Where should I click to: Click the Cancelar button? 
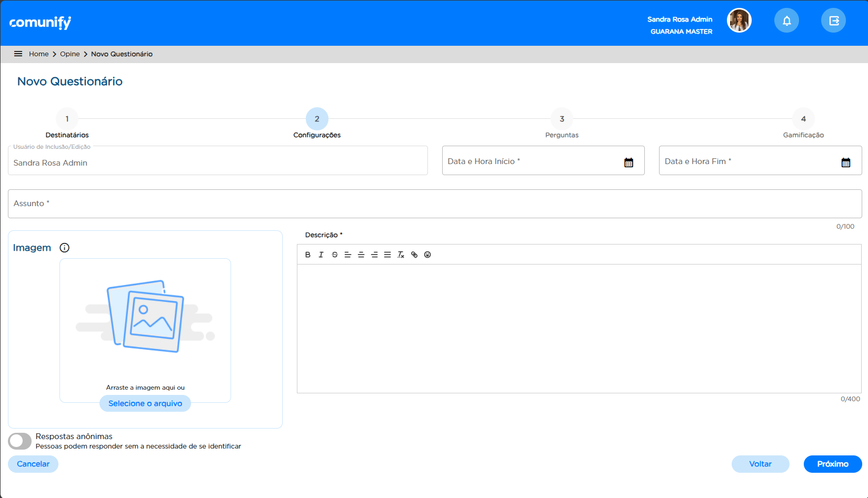pyautogui.click(x=33, y=464)
